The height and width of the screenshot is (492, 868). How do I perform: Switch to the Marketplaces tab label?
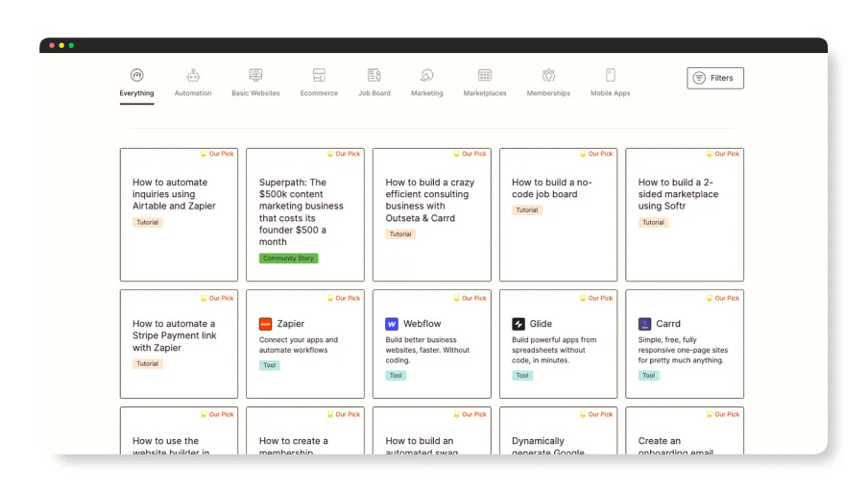(485, 93)
